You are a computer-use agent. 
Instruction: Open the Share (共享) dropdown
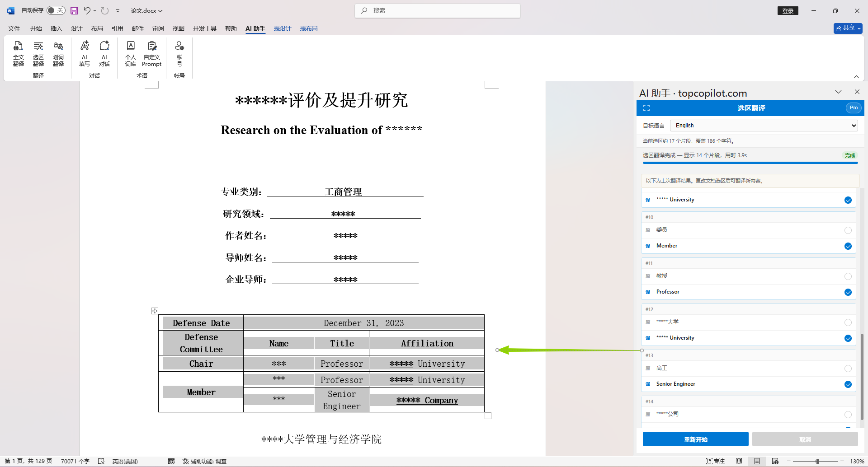pos(848,28)
